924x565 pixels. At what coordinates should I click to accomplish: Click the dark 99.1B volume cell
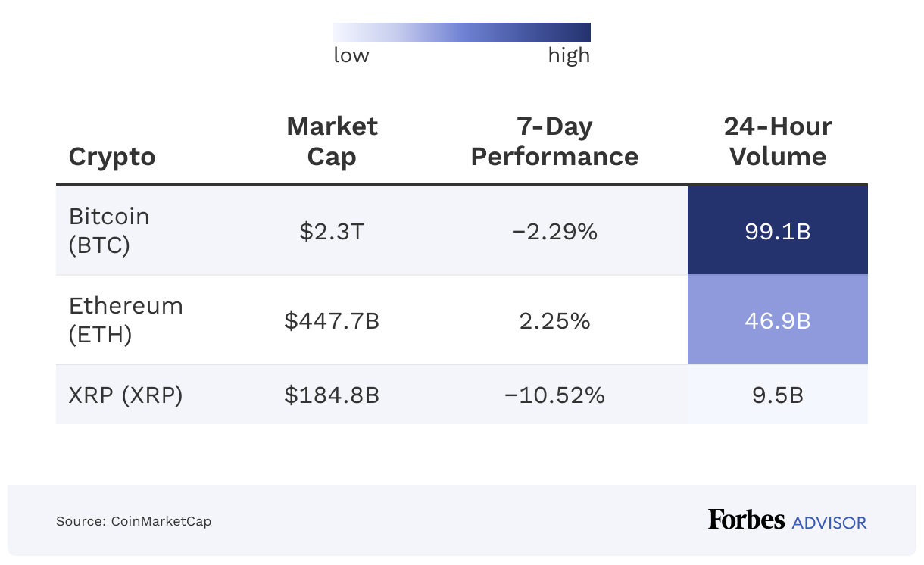click(778, 231)
